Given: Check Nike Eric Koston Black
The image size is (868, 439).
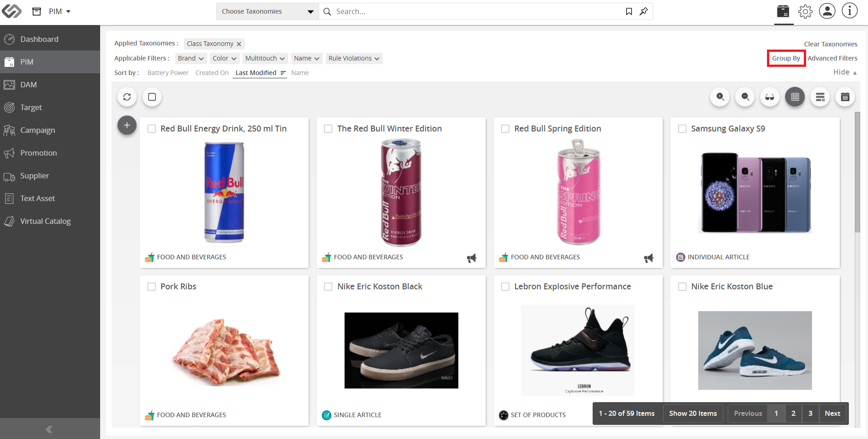Looking at the screenshot, I should (x=328, y=287).
